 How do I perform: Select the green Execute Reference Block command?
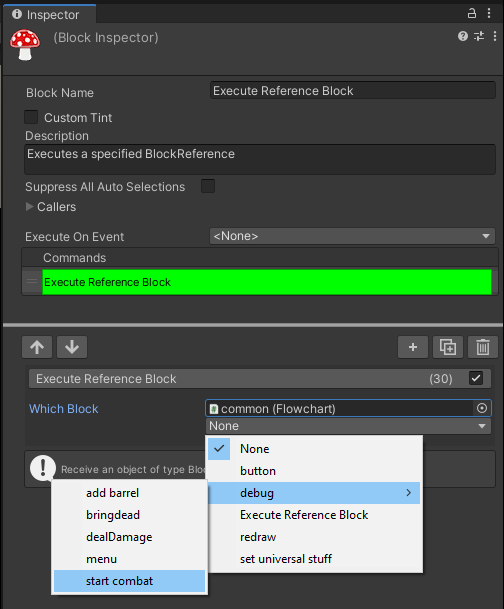267,282
